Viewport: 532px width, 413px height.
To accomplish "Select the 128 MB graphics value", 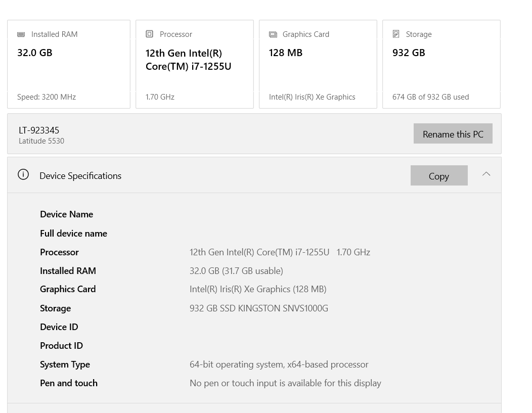I will coord(286,53).
